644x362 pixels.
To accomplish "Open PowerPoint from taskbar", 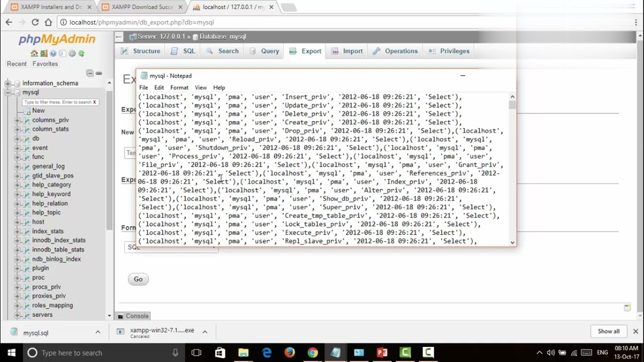I will click(x=382, y=353).
